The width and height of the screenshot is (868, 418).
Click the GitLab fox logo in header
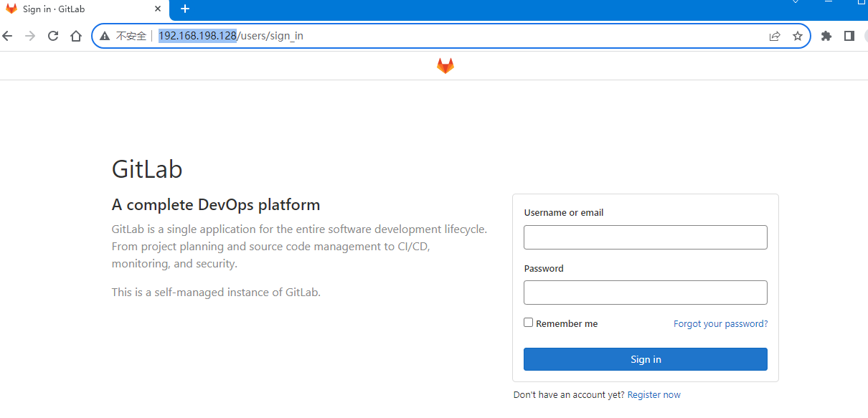tap(445, 66)
